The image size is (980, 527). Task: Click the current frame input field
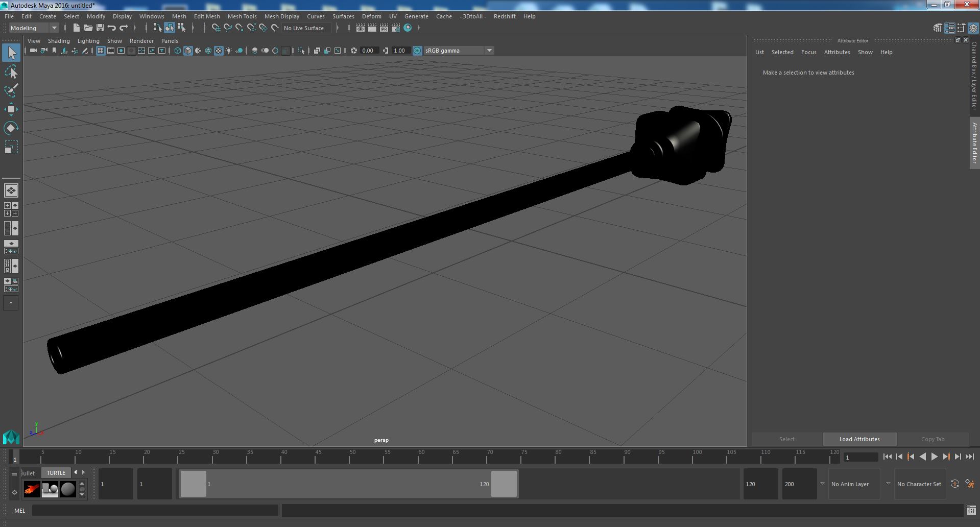[861, 458]
